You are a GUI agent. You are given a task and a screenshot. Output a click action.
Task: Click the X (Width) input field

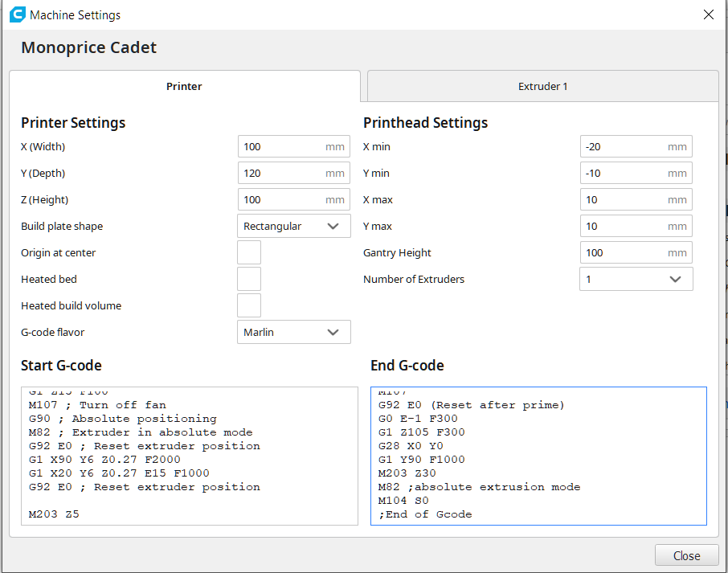click(x=294, y=147)
